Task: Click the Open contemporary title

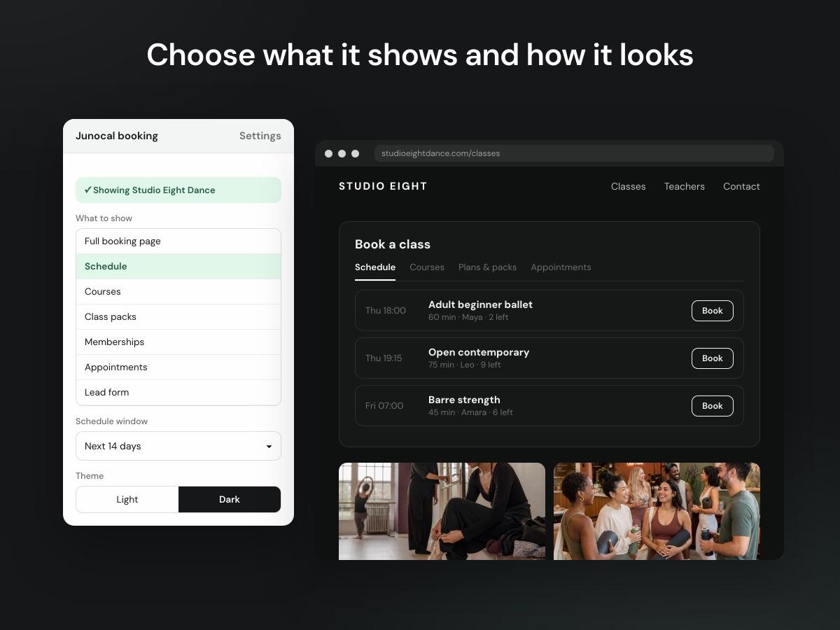Action: pos(479,352)
